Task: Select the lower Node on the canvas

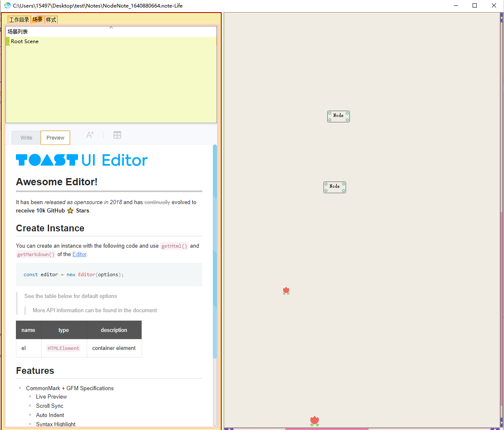Action: click(x=335, y=187)
